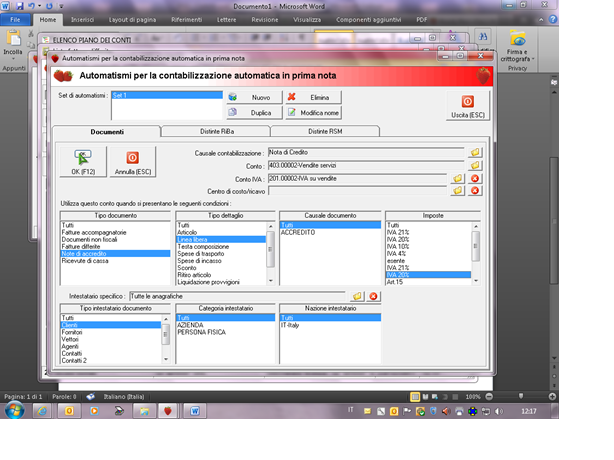Click Modifica nome button
This screenshot has width=614, height=460.
pyautogui.click(x=314, y=112)
